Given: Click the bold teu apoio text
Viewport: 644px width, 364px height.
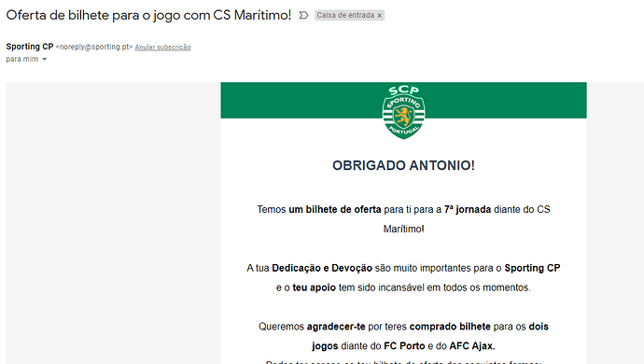Looking at the screenshot, I should click(x=315, y=287).
